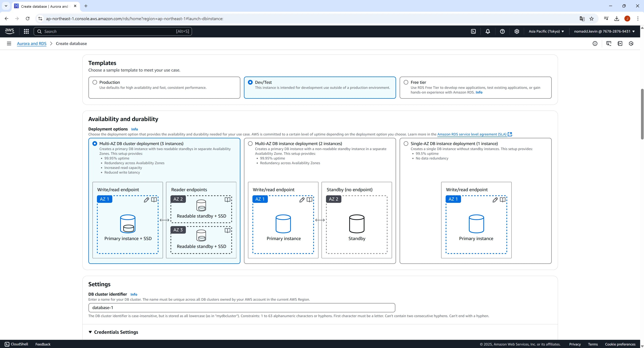Screen dimensions: 644x348
Task: Open CloudShell from the top navigation bar
Action: pos(473,31)
